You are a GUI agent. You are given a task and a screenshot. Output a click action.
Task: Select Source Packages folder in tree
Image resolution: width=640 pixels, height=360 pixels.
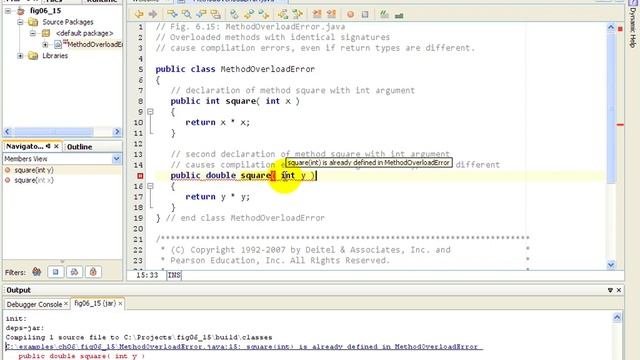click(68, 22)
